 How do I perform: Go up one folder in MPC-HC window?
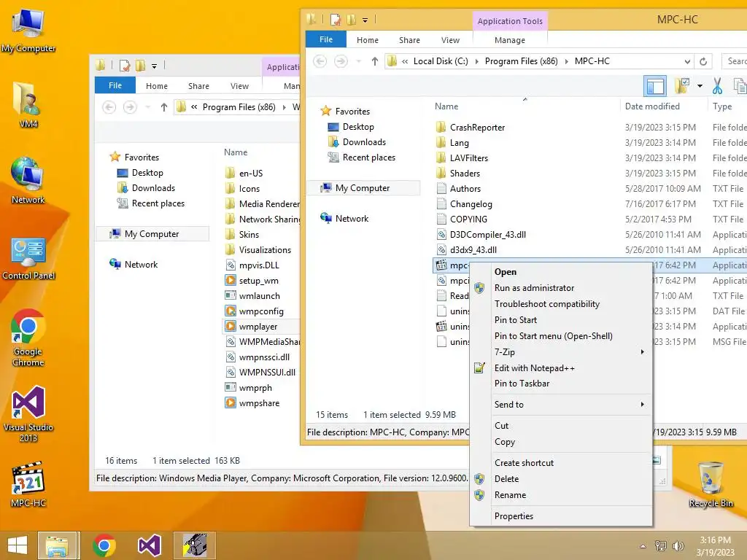[374, 61]
